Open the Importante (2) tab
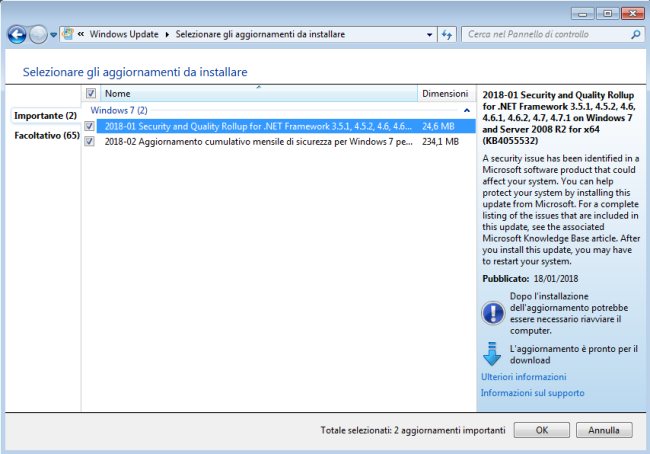The height and width of the screenshot is (454, 650). [46, 116]
